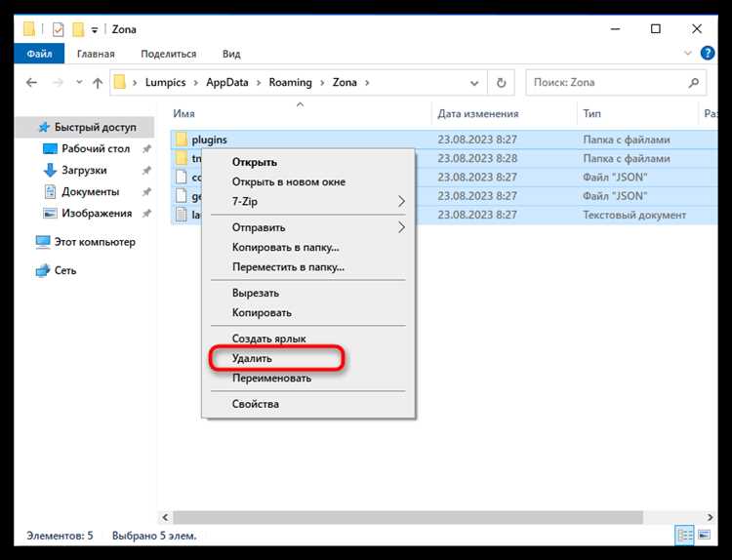
Task: Choose Копировать в папку...
Action: point(308,247)
